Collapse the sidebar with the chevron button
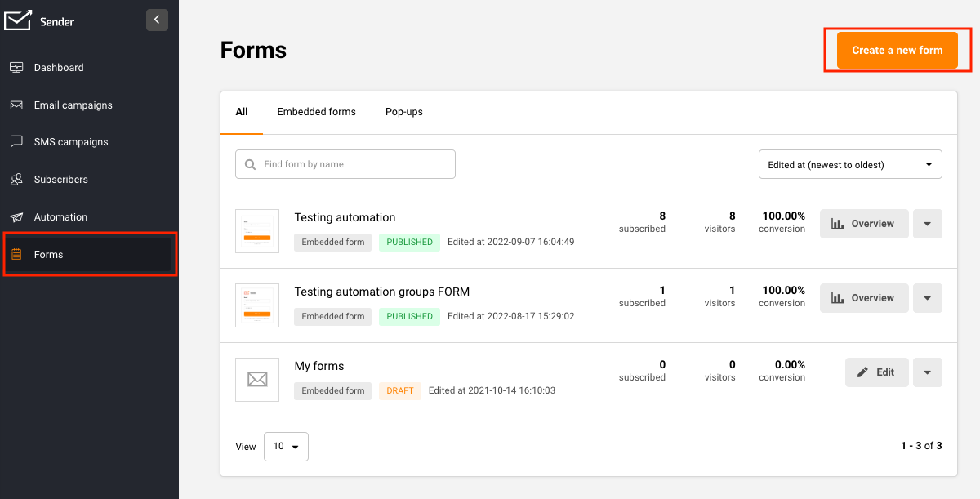The height and width of the screenshot is (499, 980). point(157,20)
